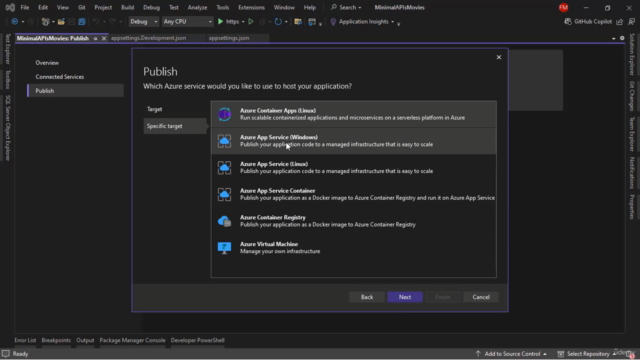Screen dimensions: 640x360
Task: Open the File menu
Action: (25, 7)
